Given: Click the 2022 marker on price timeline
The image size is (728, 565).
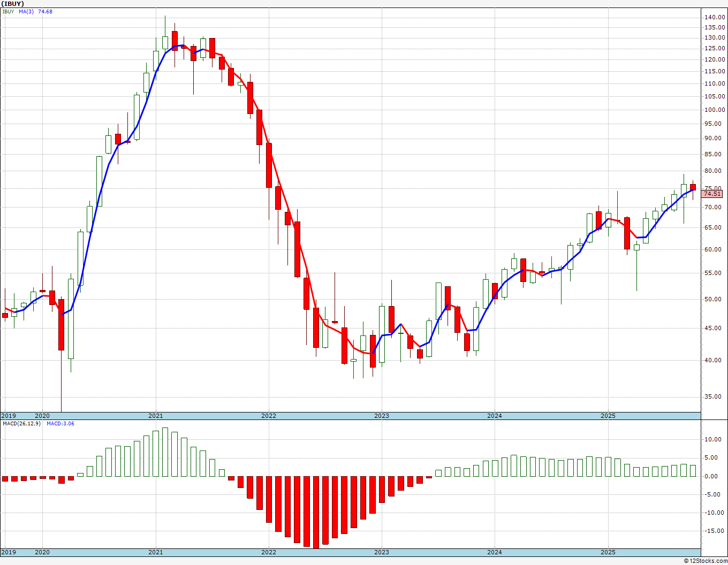Looking at the screenshot, I should click(x=269, y=416).
